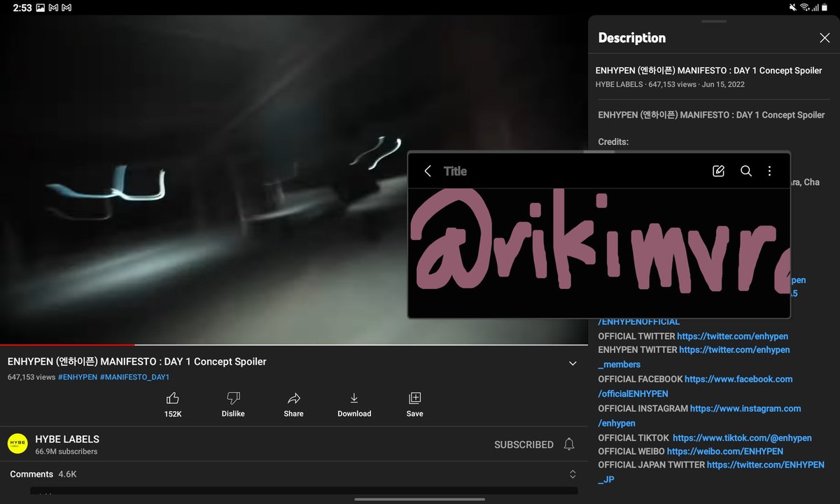Tap the note Title field
Image resolution: width=840 pixels, height=504 pixels.
pyautogui.click(x=455, y=171)
